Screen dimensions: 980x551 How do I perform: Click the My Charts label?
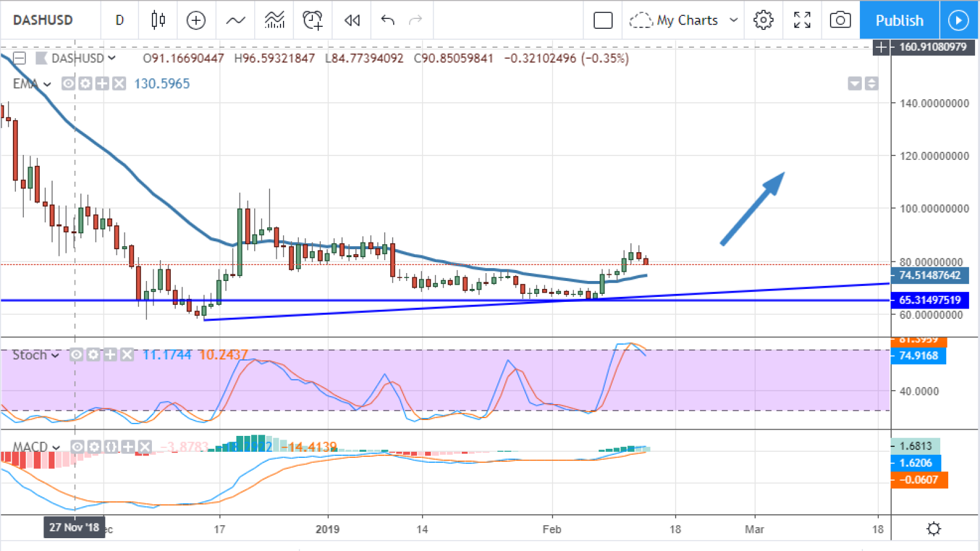[687, 20]
